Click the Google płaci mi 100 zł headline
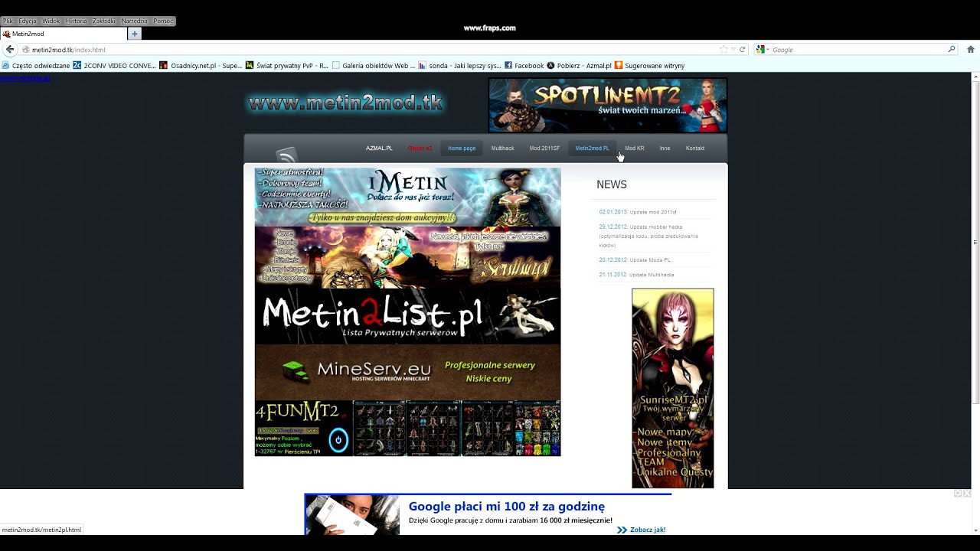The height and width of the screenshot is (551, 980). tap(507, 507)
